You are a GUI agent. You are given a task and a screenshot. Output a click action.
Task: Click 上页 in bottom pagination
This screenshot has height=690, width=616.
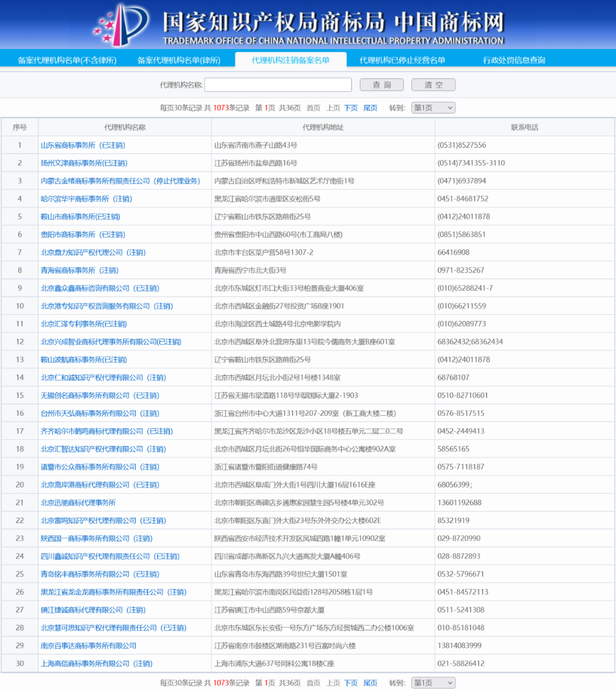coord(333,683)
